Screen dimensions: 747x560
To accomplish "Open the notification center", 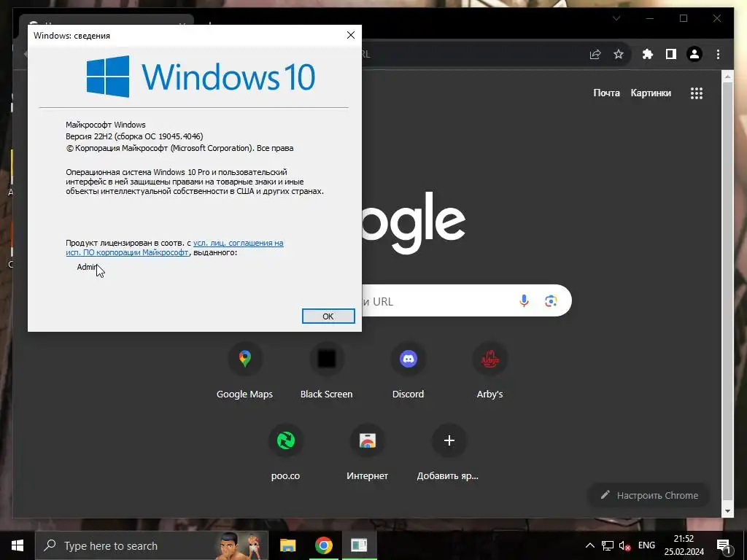I will [x=724, y=545].
